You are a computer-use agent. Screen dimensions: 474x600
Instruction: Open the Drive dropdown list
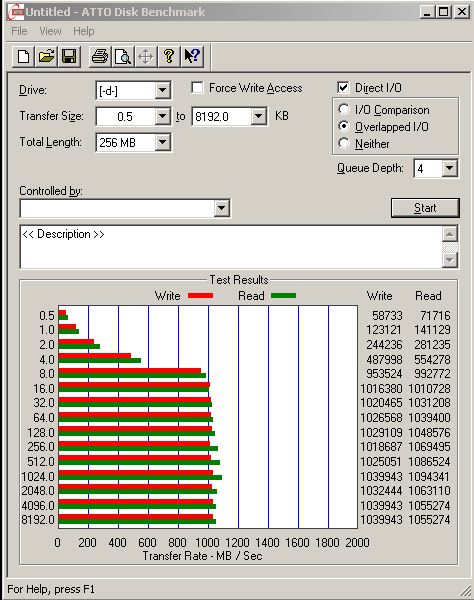click(x=163, y=90)
